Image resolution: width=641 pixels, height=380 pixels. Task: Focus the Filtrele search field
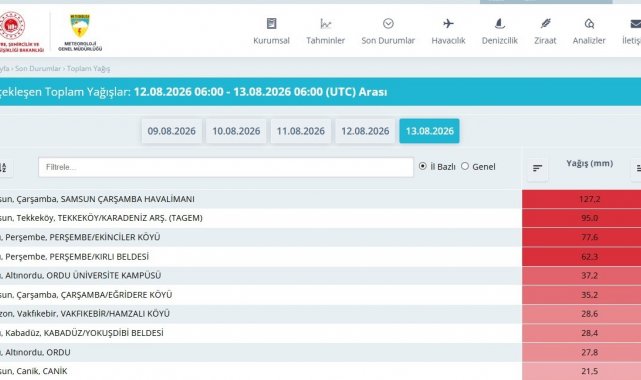click(226, 167)
